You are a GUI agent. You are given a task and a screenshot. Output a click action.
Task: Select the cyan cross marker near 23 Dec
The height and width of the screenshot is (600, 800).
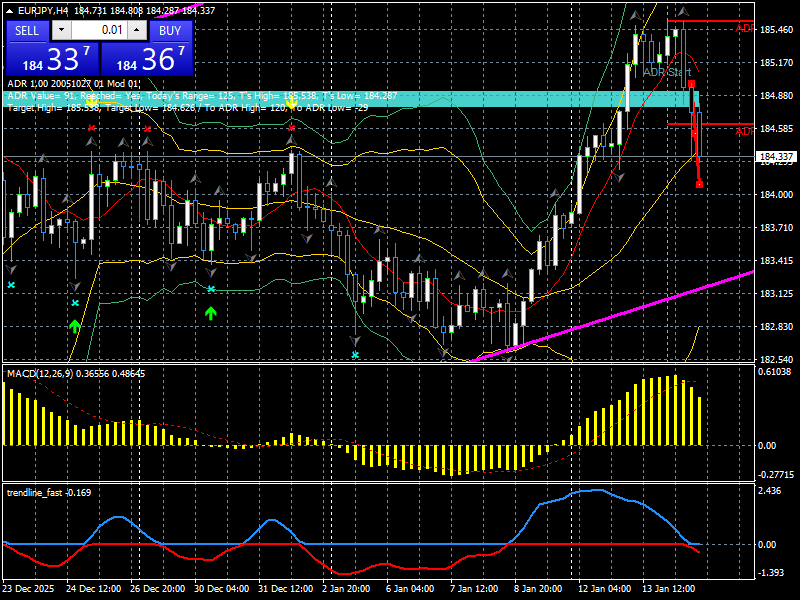tap(11, 285)
